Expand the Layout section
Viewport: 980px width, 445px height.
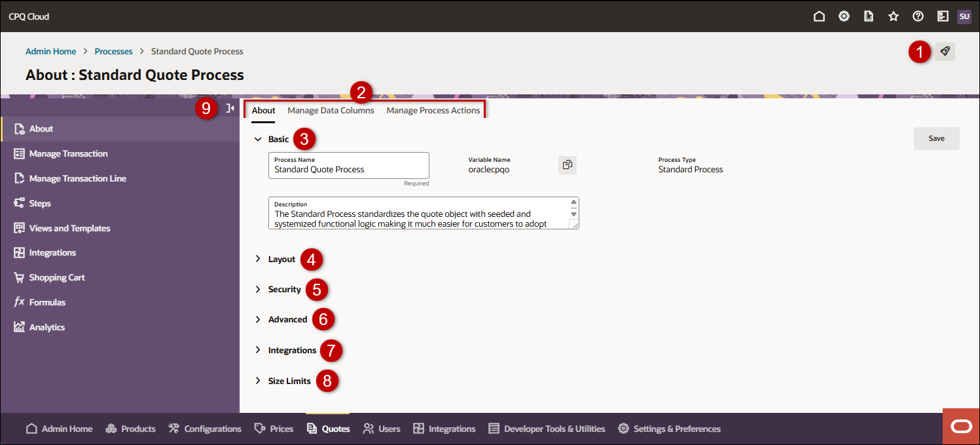258,259
